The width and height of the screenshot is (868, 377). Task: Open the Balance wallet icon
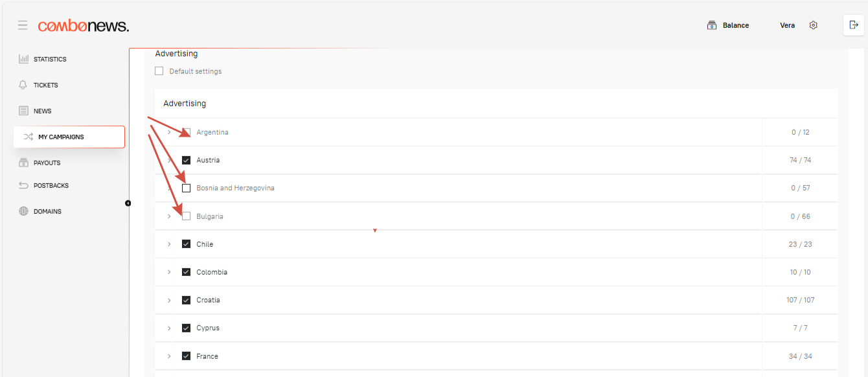click(712, 25)
